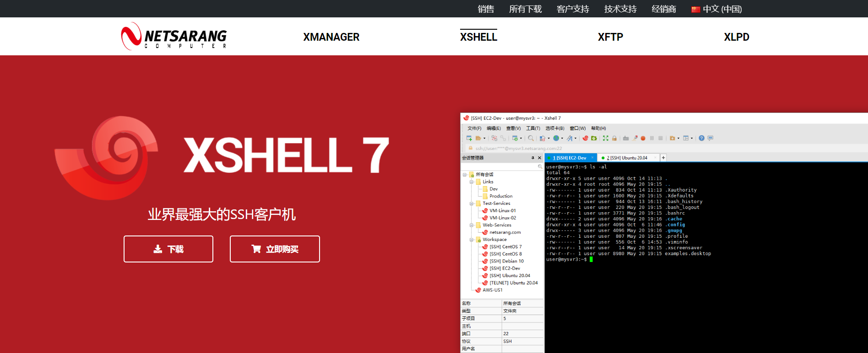
Task: Open the 选项卡(B) menu
Action: pyautogui.click(x=555, y=128)
